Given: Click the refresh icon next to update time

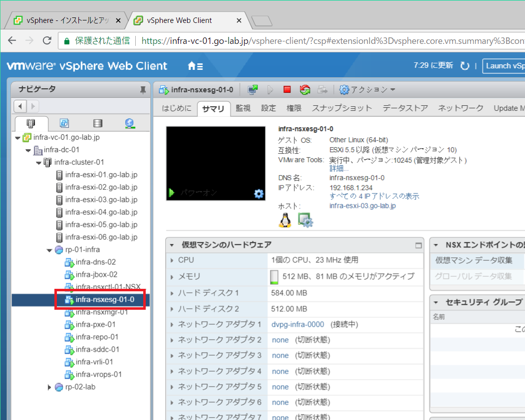Looking at the screenshot, I should (x=465, y=65).
